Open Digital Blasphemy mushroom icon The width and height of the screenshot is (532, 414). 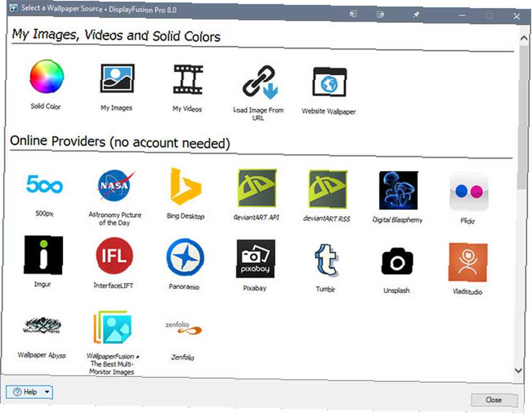398,191
